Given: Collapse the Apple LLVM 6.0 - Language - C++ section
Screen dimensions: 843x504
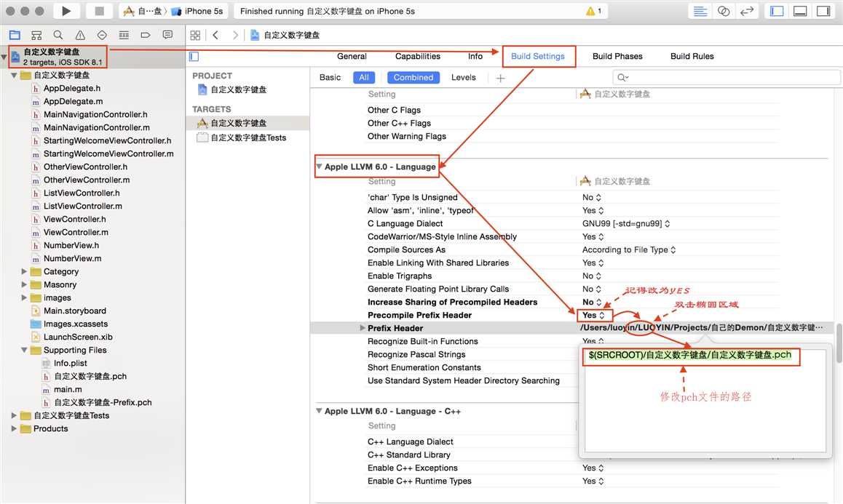Looking at the screenshot, I should [319, 411].
